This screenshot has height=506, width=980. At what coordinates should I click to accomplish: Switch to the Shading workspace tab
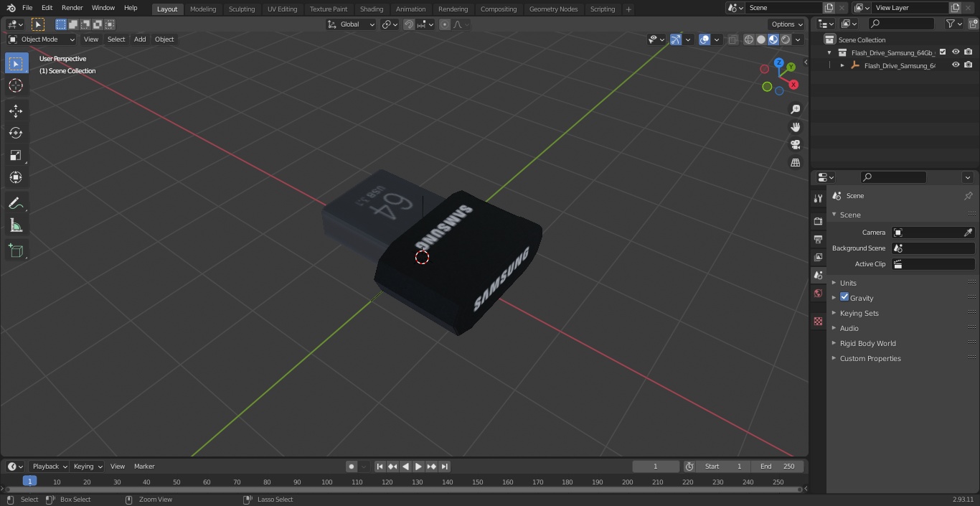[x=372, y=9]
